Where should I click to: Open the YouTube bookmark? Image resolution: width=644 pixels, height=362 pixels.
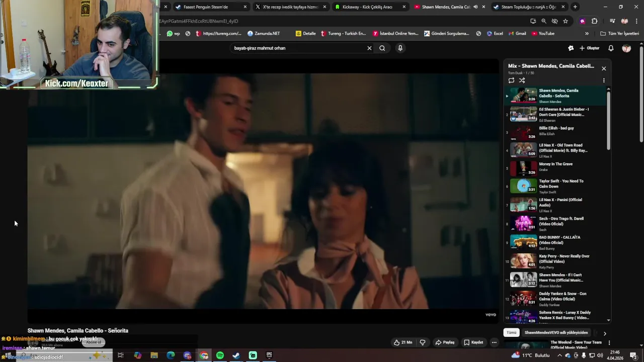click(x=543, y=34)
